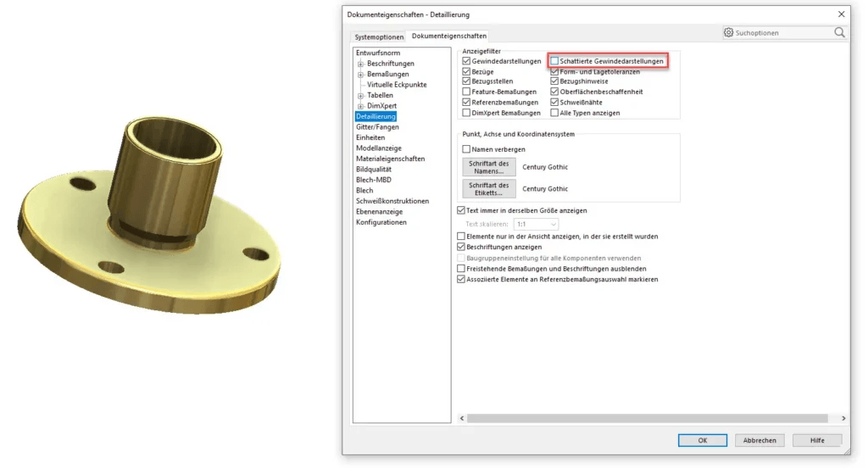Select Einheiten in the settings tree
This screenshot has height=468, width=868.
pos(370,137)
